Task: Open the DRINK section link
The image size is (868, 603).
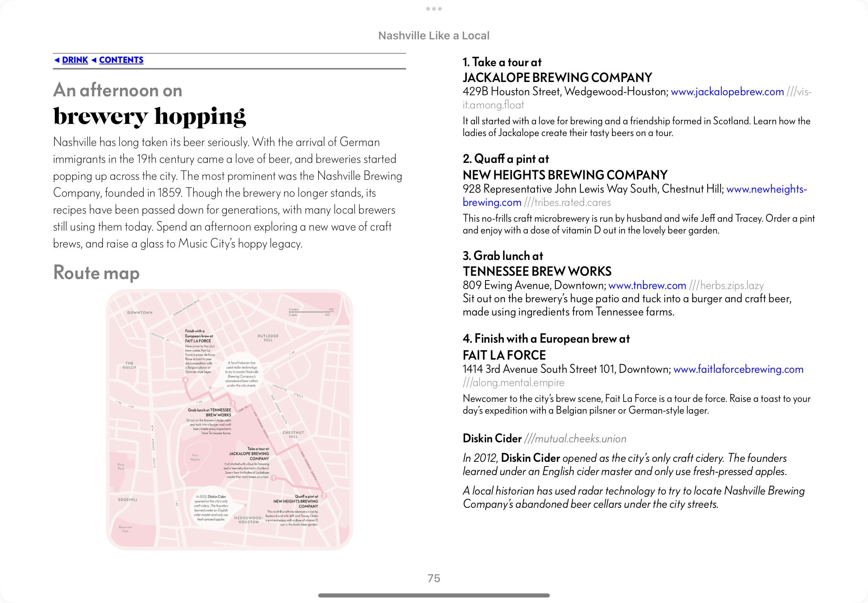Action: 75,60
